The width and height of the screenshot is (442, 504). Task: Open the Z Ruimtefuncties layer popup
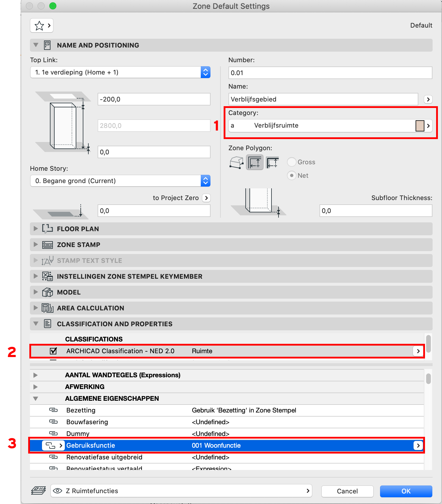pyautogui.click(x=181, y=491)
